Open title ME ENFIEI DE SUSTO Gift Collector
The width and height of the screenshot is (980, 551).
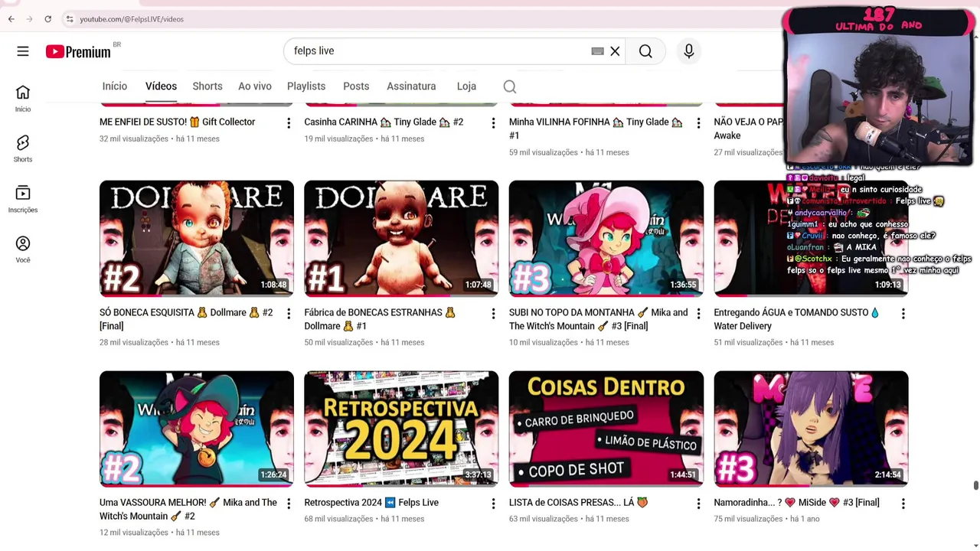pos(177,122)
